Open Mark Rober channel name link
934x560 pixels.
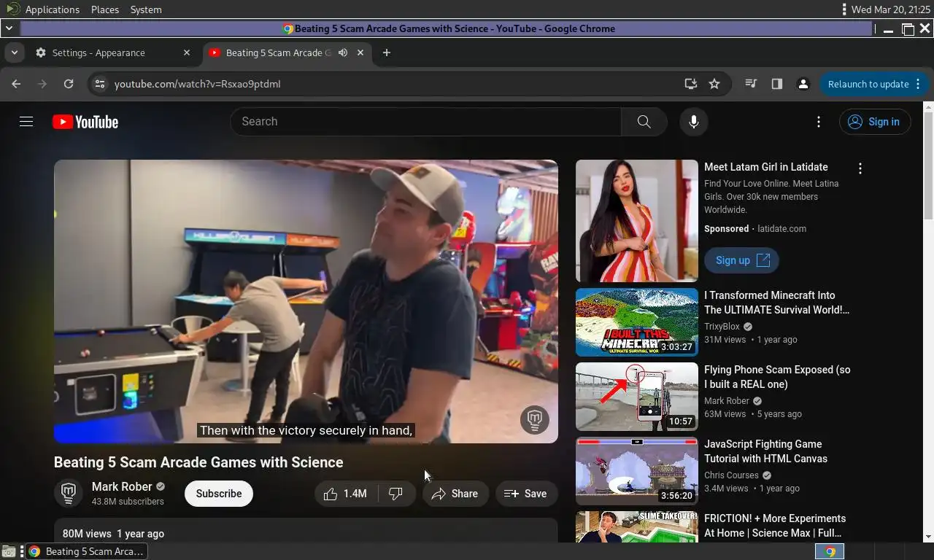click(x=122, y=486)
